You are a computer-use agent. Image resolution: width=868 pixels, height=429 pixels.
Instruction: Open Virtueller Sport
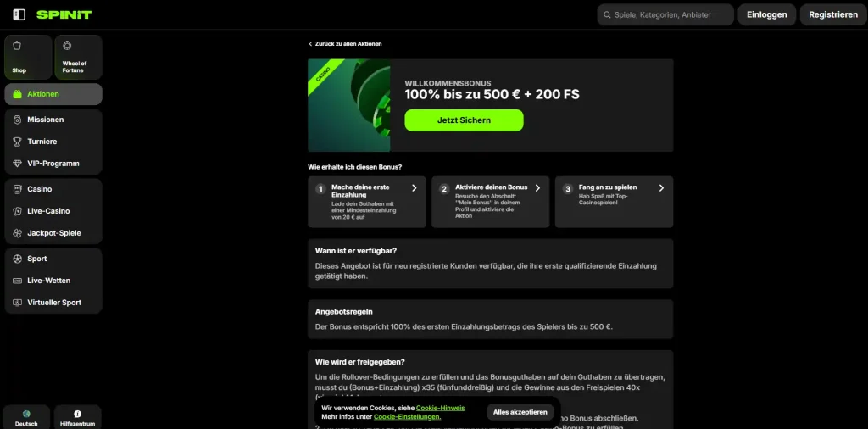[x=53, y=303]
